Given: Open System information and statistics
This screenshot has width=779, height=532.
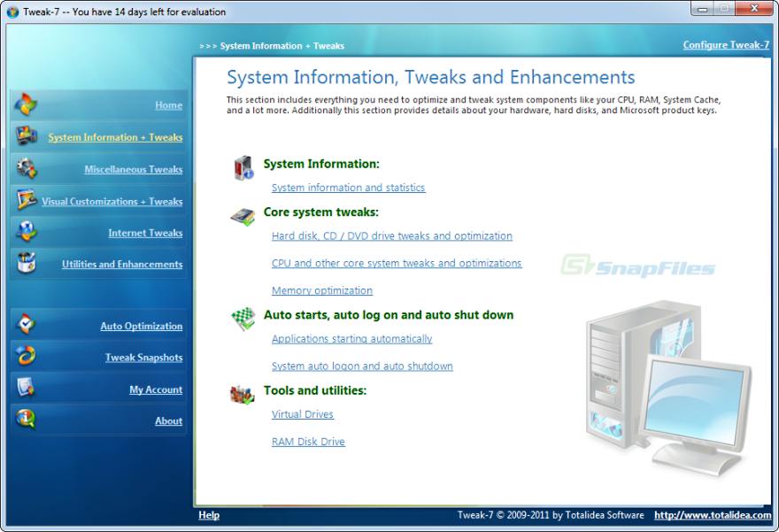Looking at the screenshot, I should click(x=348, y=188).
